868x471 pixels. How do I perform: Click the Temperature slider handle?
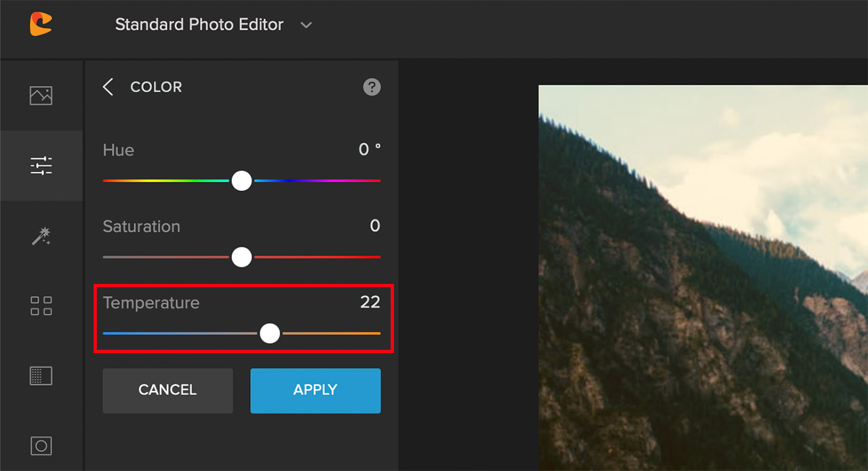(x=269, y=333)
